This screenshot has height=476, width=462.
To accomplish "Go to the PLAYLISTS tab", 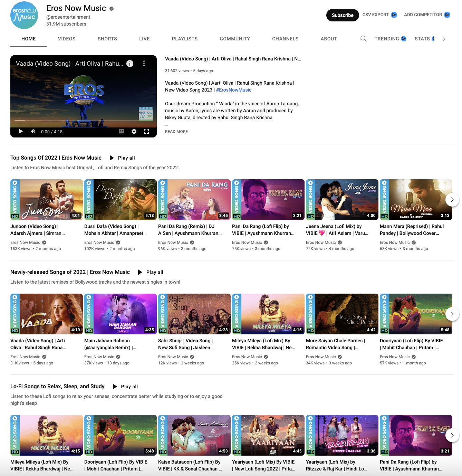I will (185, 39).
